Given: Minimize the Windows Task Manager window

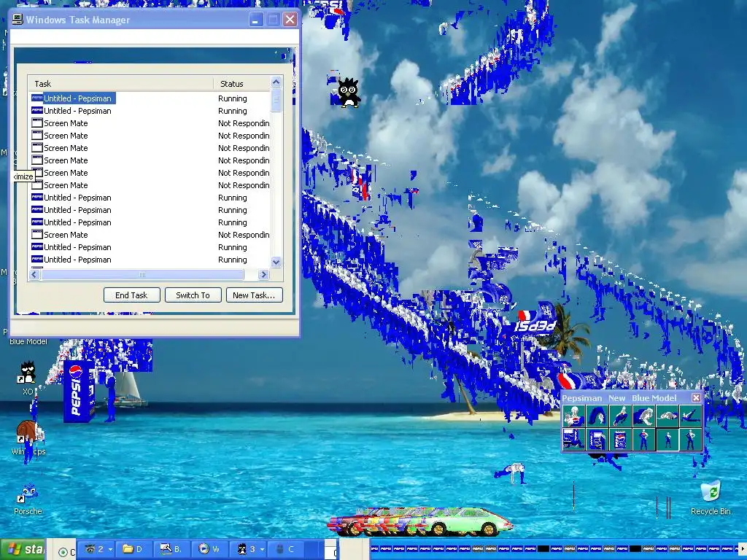Looking at the screenshot, I should 256,20.
